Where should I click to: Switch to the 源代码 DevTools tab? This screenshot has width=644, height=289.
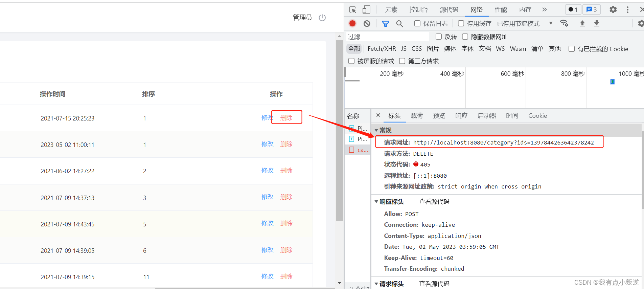(x=449, y=10)
